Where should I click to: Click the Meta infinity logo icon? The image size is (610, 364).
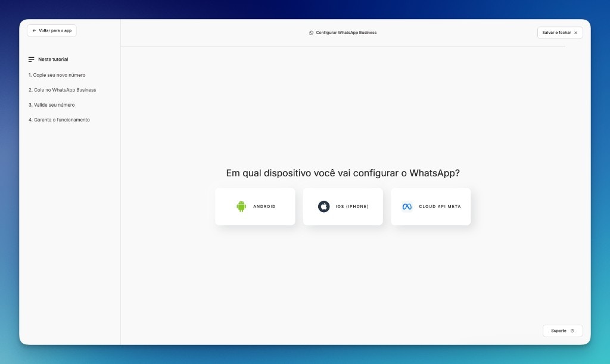click(x=408, y=207)
